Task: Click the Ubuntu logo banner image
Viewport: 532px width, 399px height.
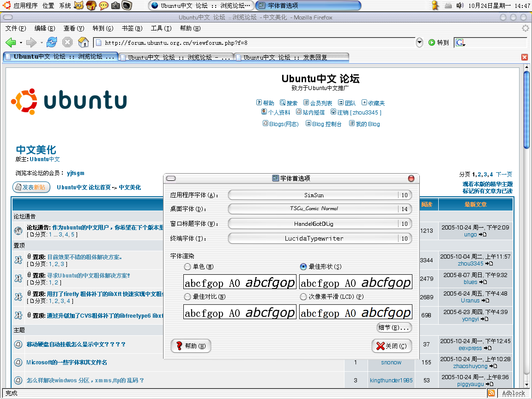Action: (x=69, y=101)
